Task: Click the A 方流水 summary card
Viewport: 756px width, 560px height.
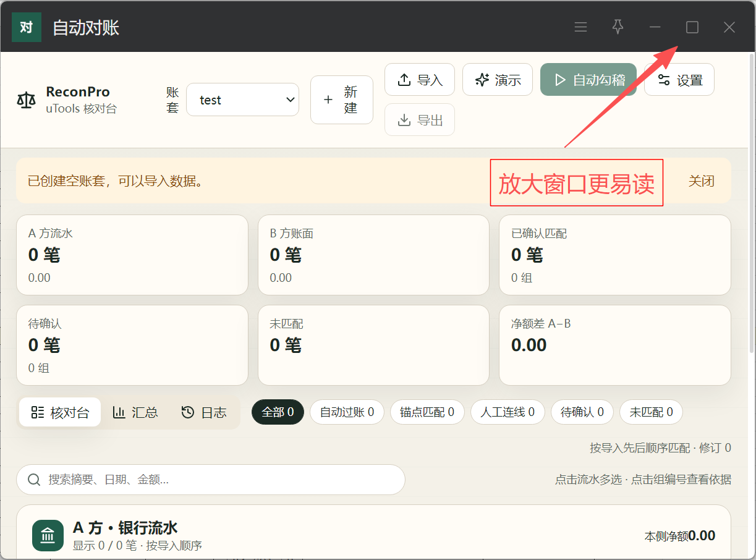Action: pyautogui.click(x=132, y=255)
